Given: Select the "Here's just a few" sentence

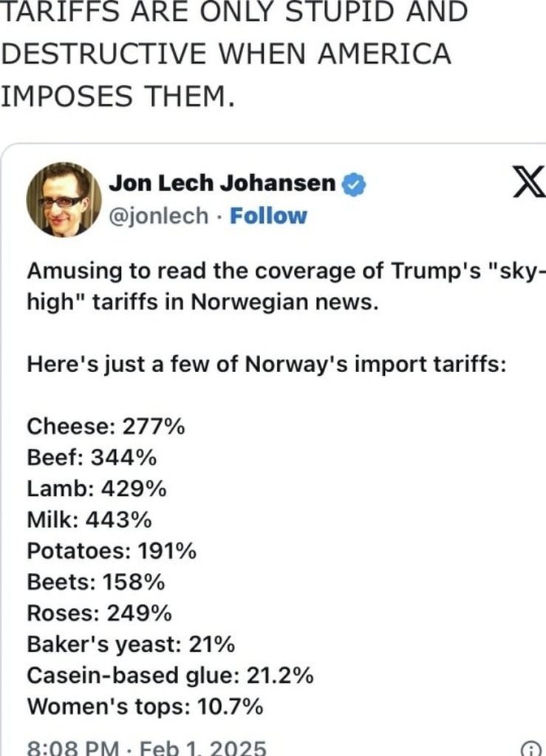Looking at the screenshot, I should tap(266, 364).
